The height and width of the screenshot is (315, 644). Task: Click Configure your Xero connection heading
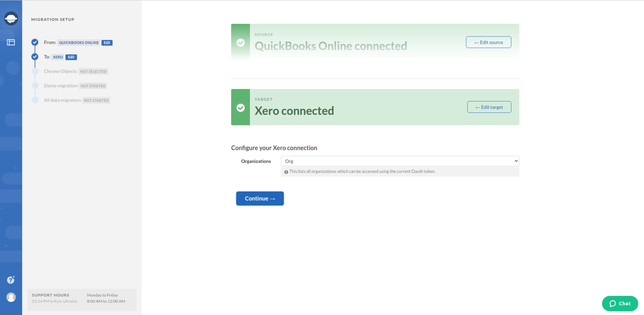[274, 148]
